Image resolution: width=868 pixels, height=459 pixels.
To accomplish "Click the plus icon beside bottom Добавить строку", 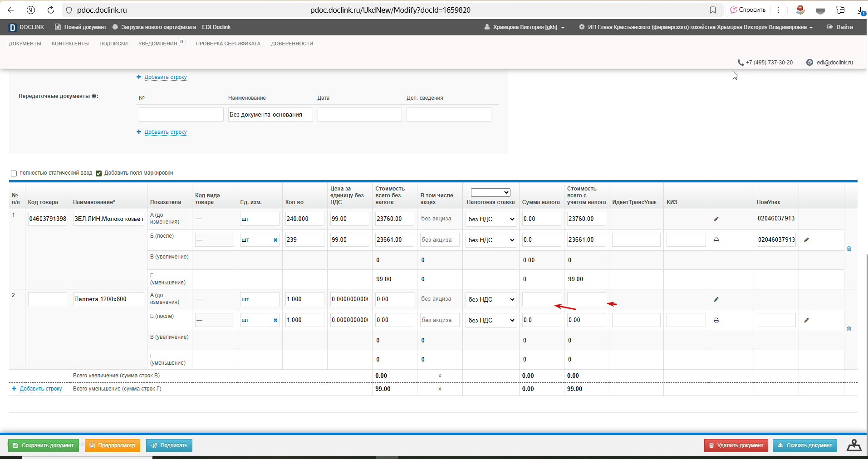I will (x=14, y=389).
